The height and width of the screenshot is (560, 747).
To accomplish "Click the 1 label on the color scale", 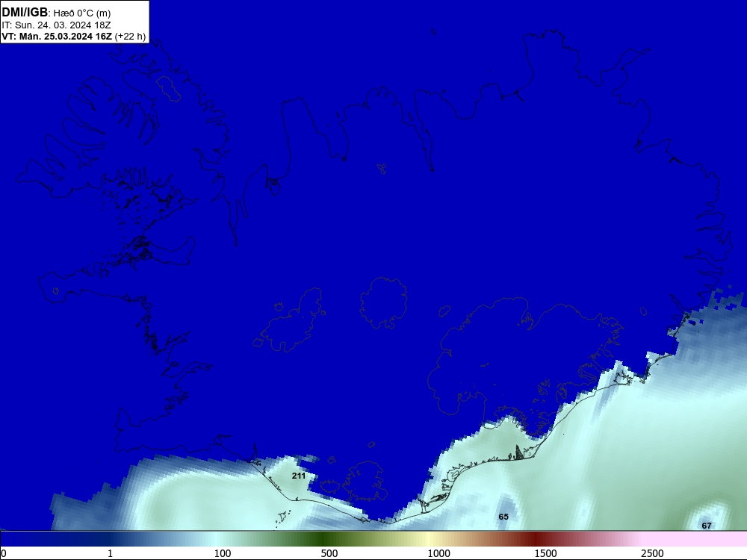I will pyautogui.click(x=110, y=553).
